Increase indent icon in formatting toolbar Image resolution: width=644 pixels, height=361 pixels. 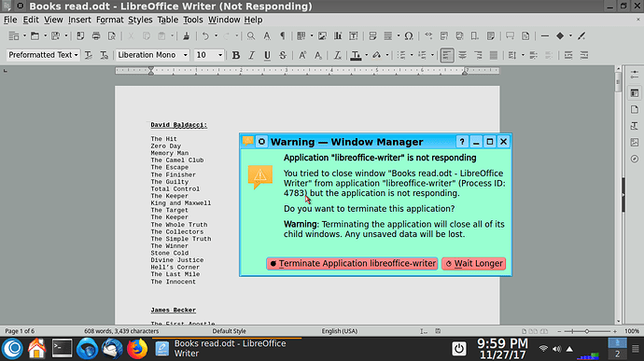point(568,55)
